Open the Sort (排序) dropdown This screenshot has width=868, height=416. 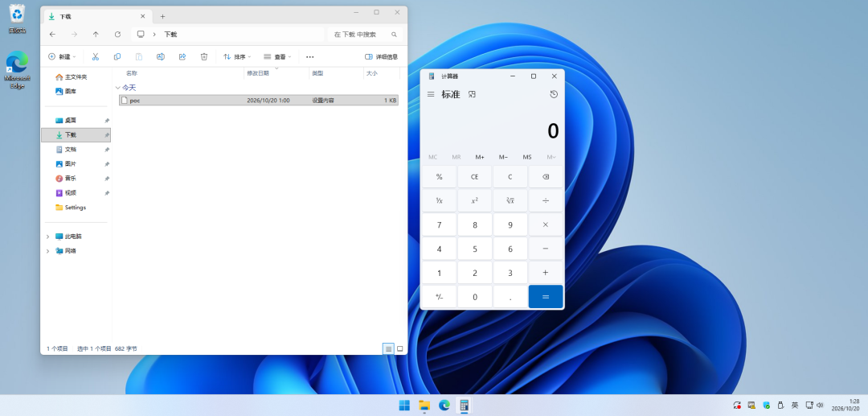(x=237, y=56)
